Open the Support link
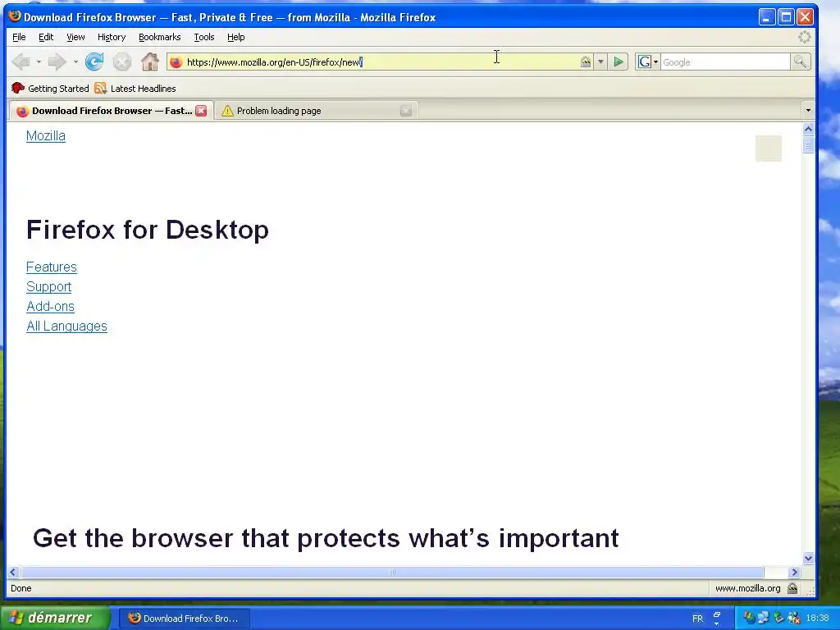Image resolution: width=840 pixels, height=630 pixels. (x=48, y=286)
